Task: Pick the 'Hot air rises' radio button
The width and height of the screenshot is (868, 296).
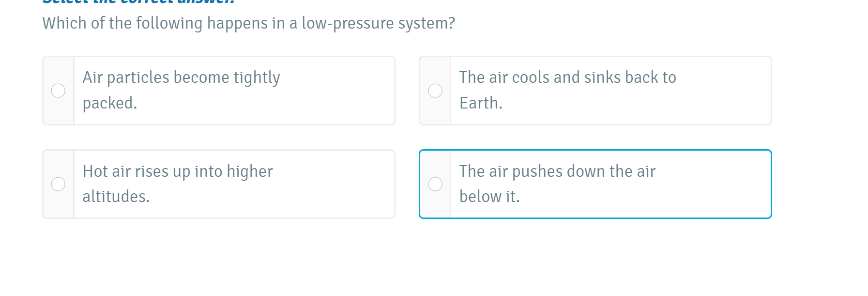Action: point(58,184)
